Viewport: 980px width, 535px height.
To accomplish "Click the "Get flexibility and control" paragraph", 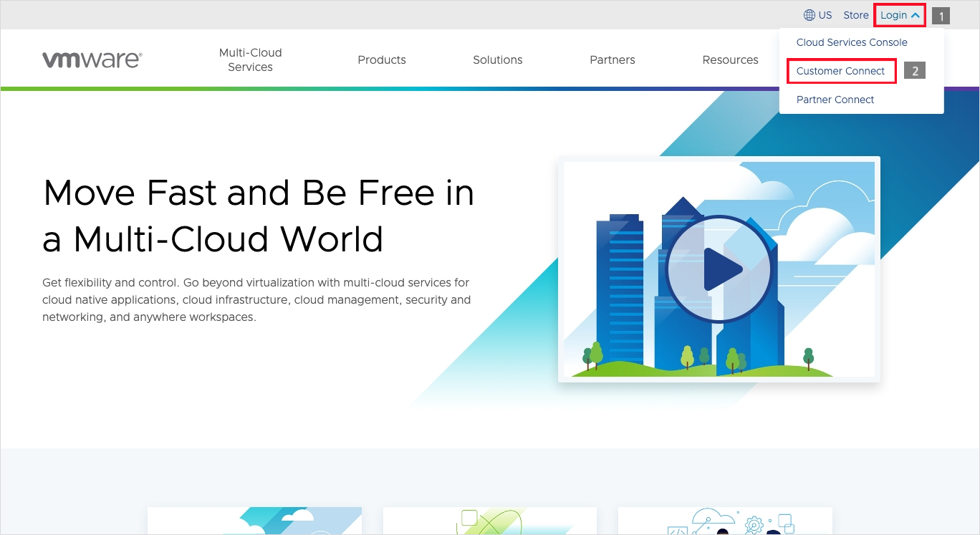I will tap(256, 300).
